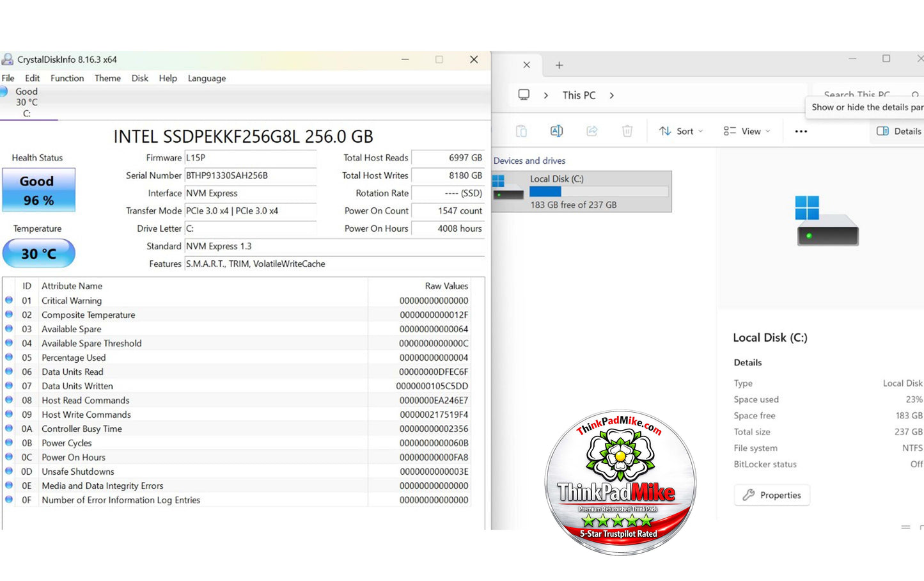Click the large drive icon in details pane
924x581 pixels.
click(827, 221)
